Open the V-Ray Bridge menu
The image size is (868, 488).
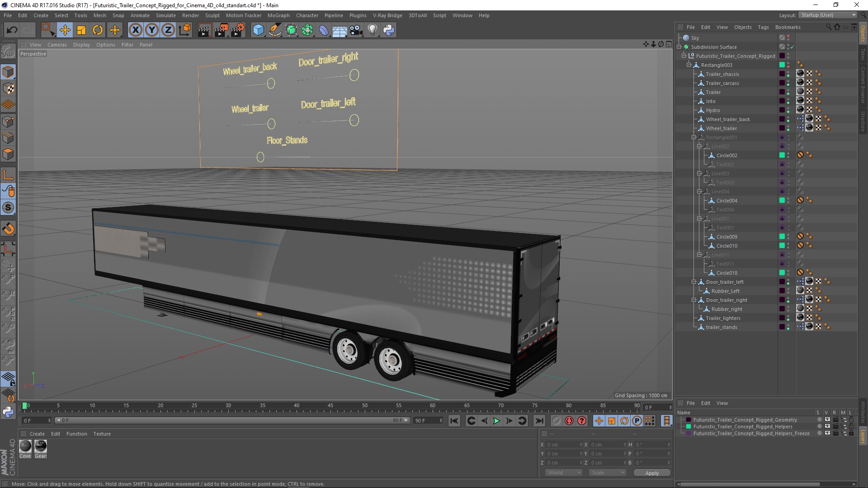[387, 15]
